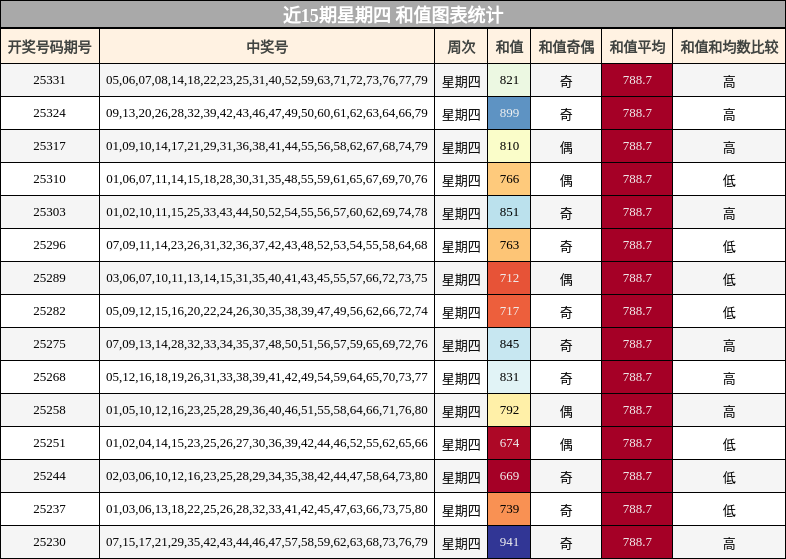
Task: Click the sum value cell 851
Action: pos(509,212)
